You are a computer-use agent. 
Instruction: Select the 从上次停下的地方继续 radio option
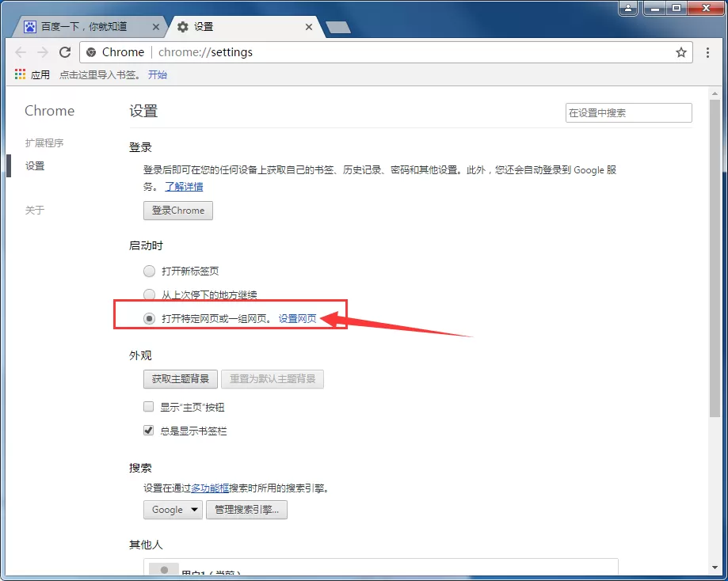[149, 294]
